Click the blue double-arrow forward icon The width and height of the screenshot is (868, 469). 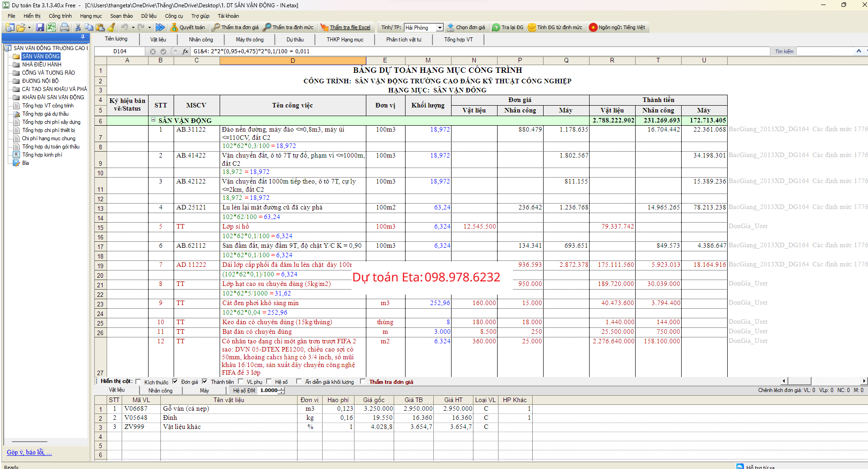coord(160,27)
